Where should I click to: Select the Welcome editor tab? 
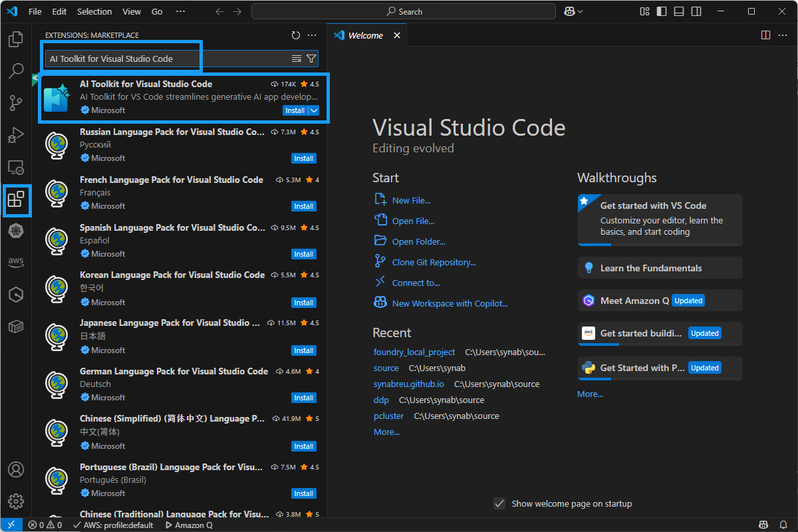pyautogui.click(x=366, y=35)
